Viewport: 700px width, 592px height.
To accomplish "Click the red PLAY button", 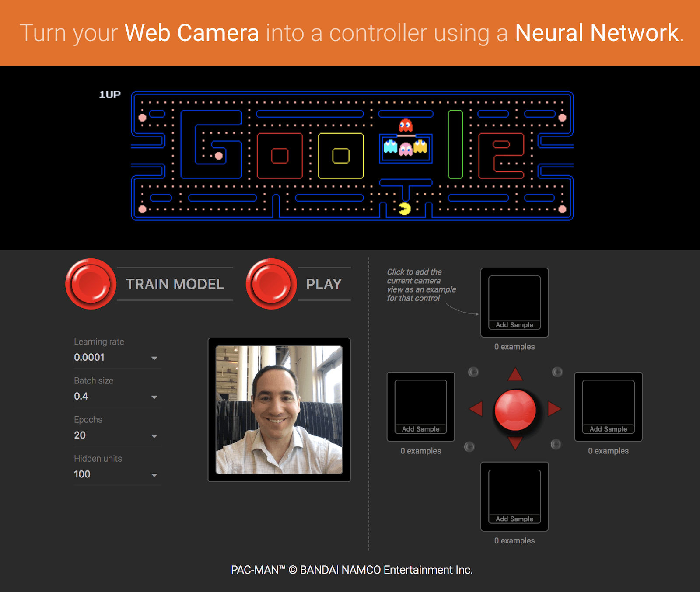I will [271, 284].
